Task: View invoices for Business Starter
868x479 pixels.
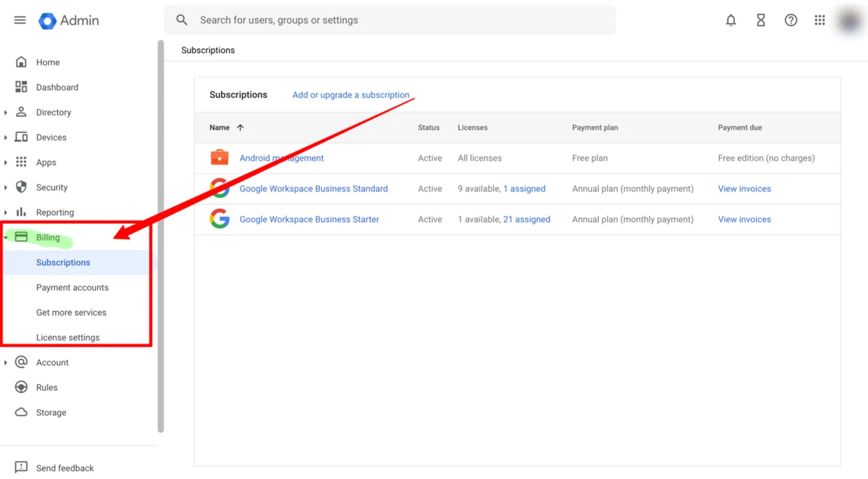Action: tap(744, 219)
